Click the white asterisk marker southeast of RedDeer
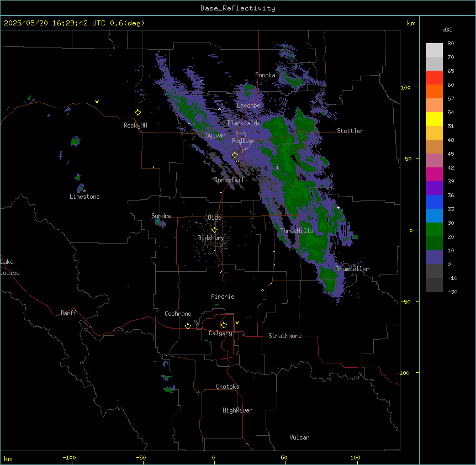476x465 pixels. tap(277, 167)
